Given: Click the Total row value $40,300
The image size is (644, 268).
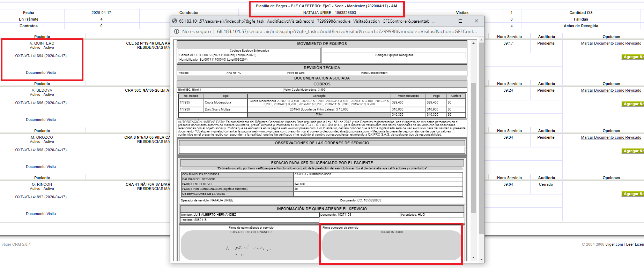Looking at the screenshot, I should tap(398, 114).
